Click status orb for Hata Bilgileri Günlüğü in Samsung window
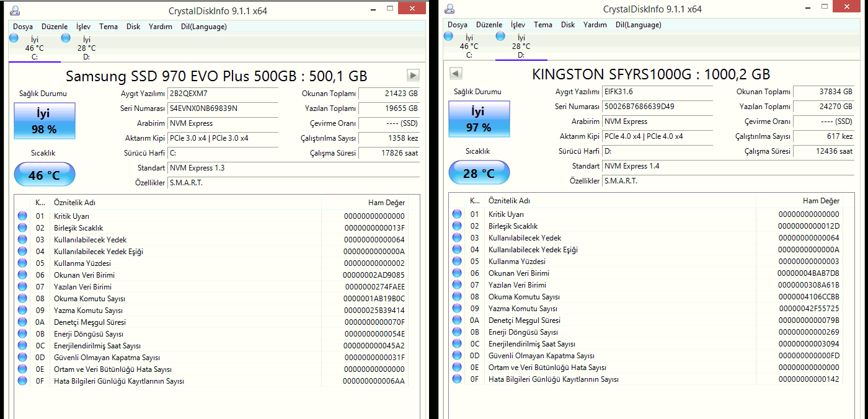 click(x=22, y=381)
